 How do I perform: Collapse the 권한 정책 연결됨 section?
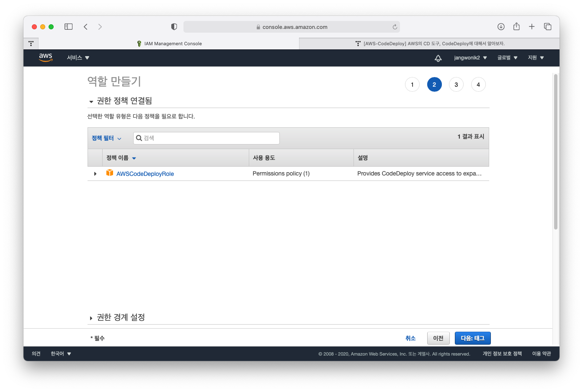[x=91, y=102]
